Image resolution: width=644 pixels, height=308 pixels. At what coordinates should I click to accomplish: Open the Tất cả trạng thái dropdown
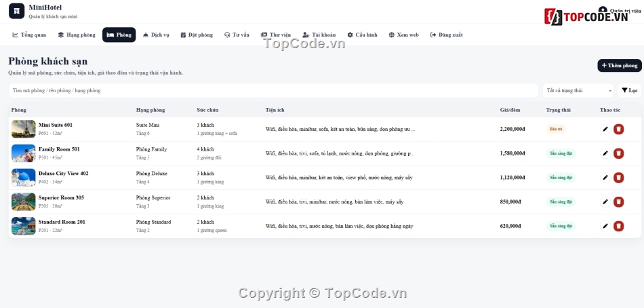point(578,90)
